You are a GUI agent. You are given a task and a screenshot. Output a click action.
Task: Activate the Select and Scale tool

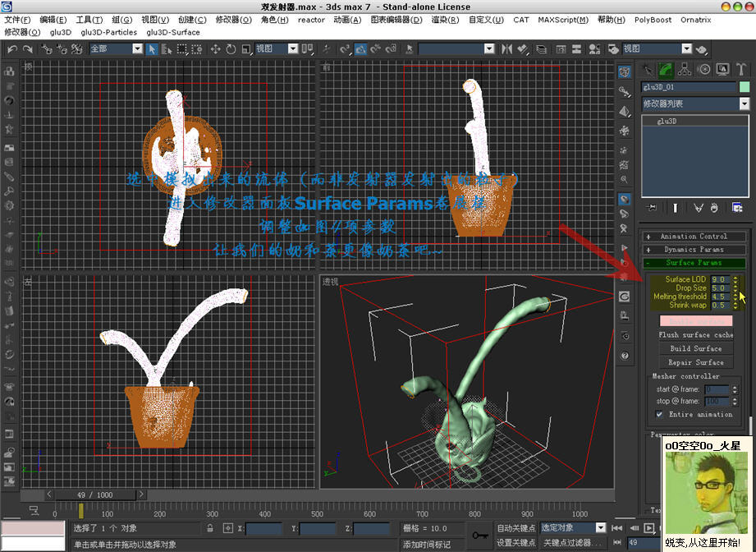point(246,48)
